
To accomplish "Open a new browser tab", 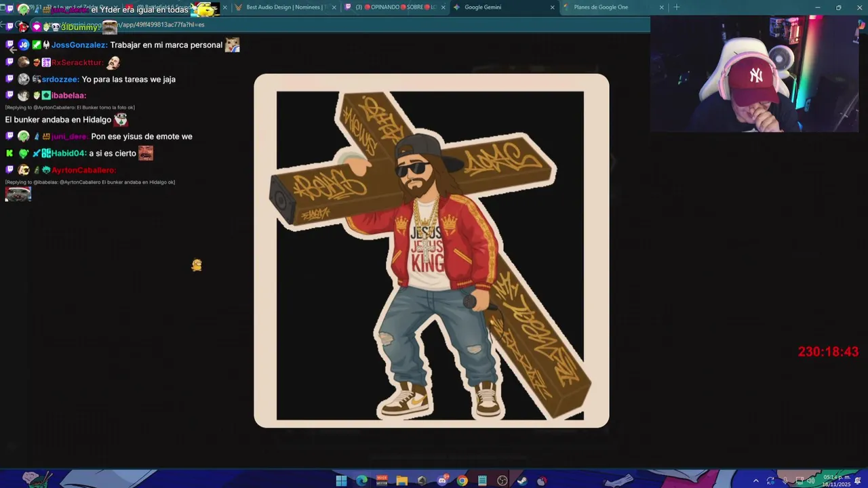I will (x=676, y=7).
